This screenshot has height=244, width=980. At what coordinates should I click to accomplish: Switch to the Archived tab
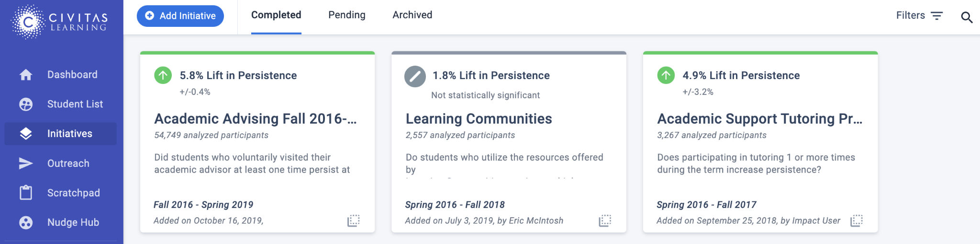(412, 15)
